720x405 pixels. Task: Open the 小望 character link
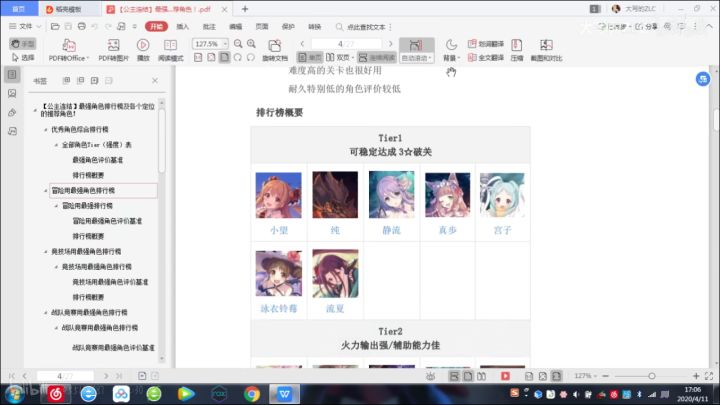click(x=279, y=230)
